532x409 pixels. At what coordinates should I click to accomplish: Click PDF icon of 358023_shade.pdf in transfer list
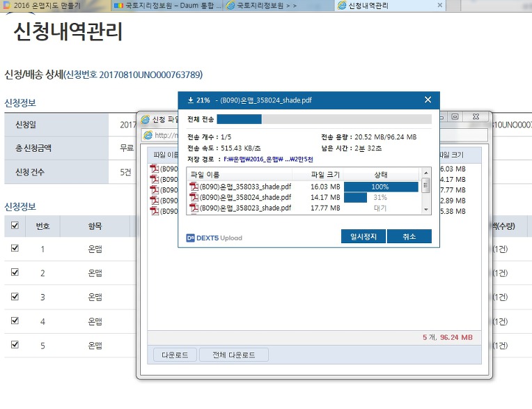(194, 208)
